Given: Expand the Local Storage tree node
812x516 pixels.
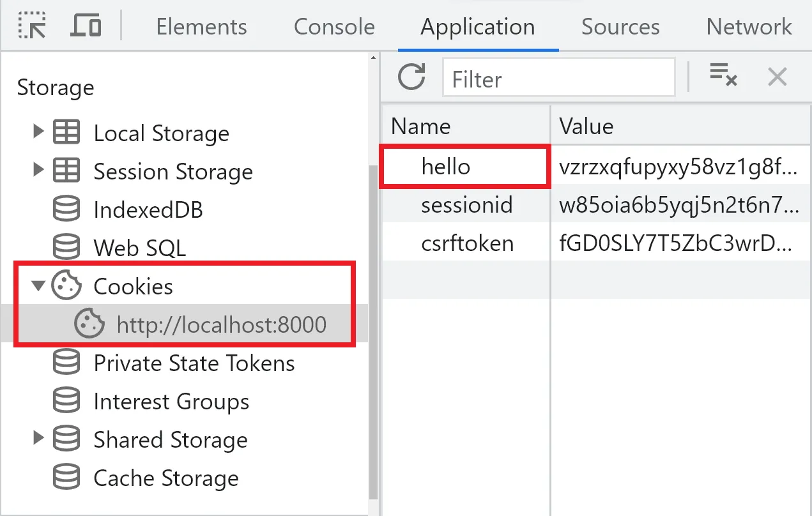Looking at the screenshot, I should (38, 132).
